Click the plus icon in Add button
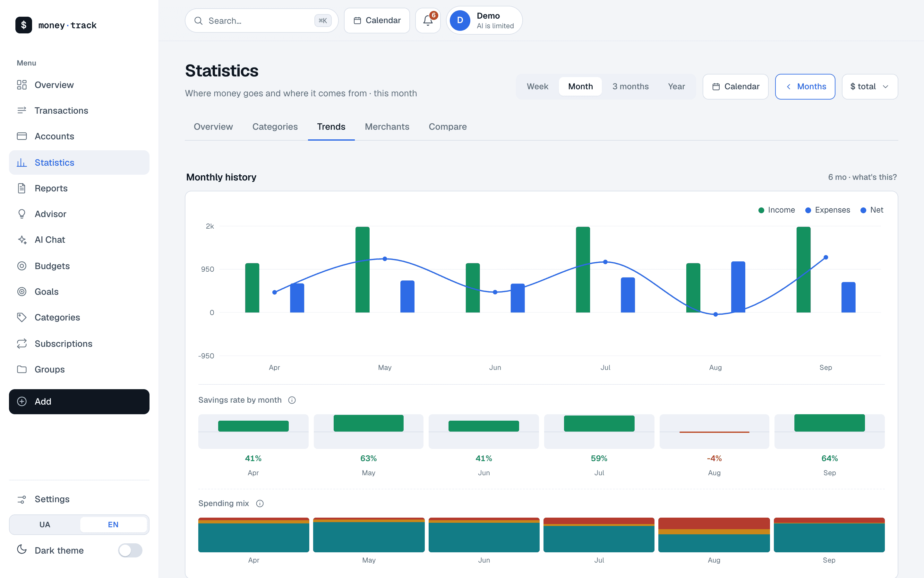Viewport: 924px width, 578px height. pos(22,401)
